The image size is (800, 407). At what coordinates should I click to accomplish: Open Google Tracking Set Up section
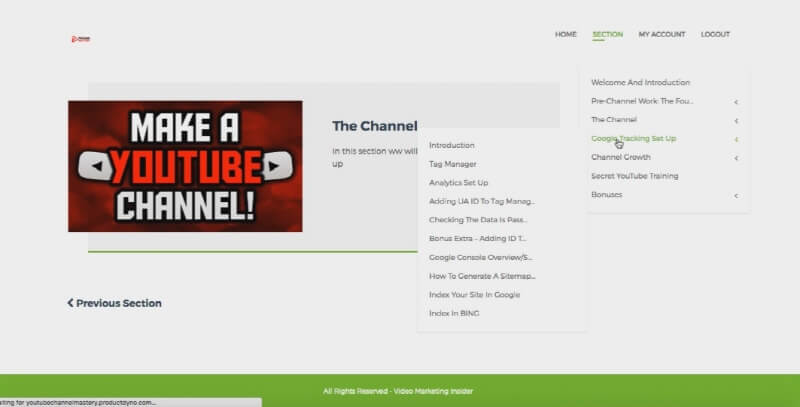pos(633,138)
